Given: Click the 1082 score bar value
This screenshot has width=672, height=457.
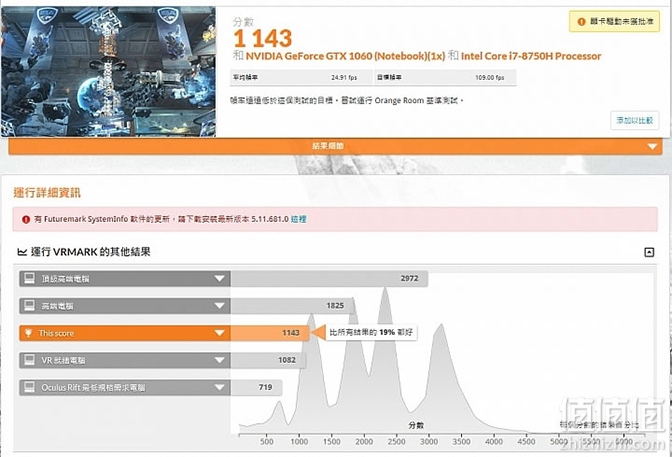Looking at the screenshot, I should tap(287, 360).
